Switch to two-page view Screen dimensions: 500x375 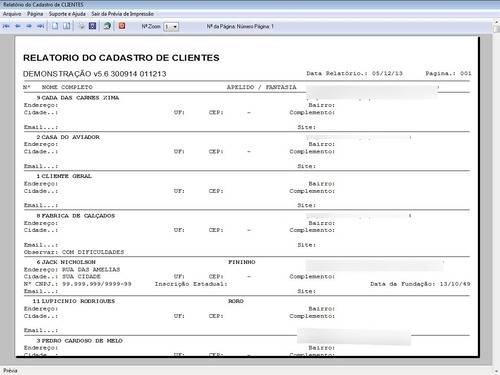pos(67,26)
